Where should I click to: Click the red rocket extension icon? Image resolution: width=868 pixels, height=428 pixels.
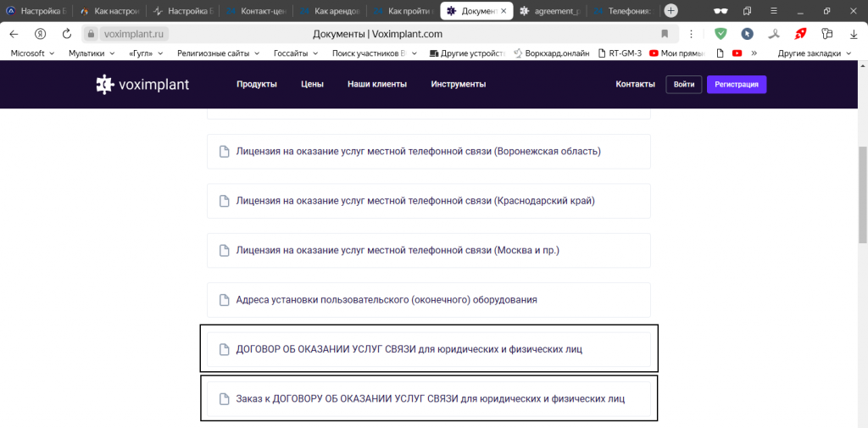pyautogui.click(x=800, y=34)
